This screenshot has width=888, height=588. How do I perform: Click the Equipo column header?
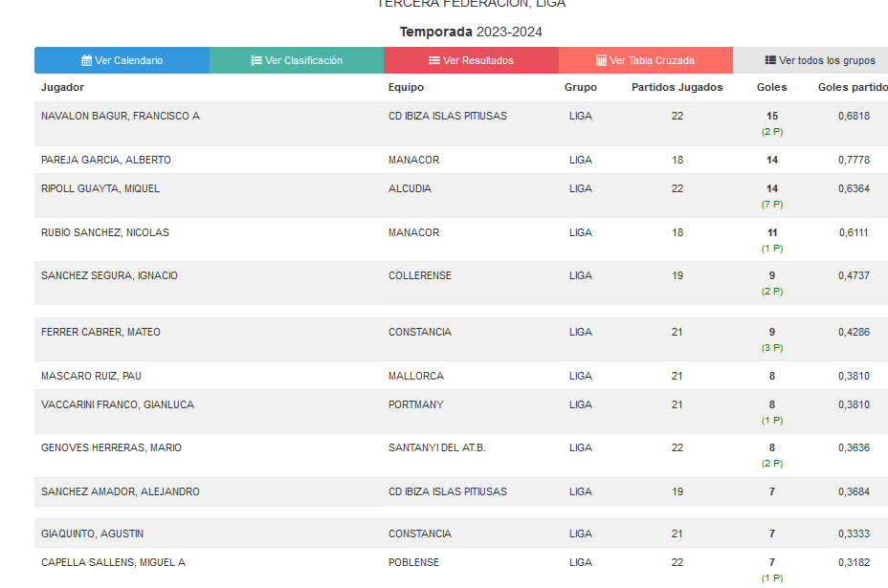(406, 87)
